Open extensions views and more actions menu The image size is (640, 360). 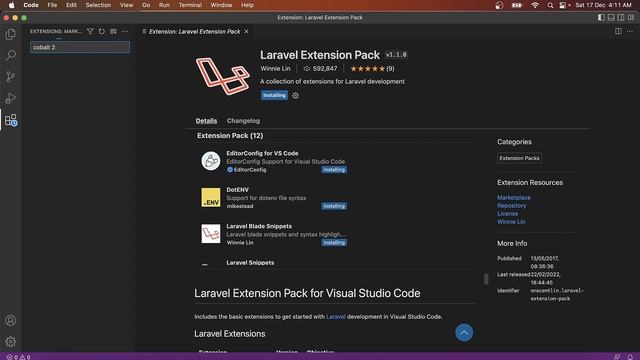tap(125, 31)
